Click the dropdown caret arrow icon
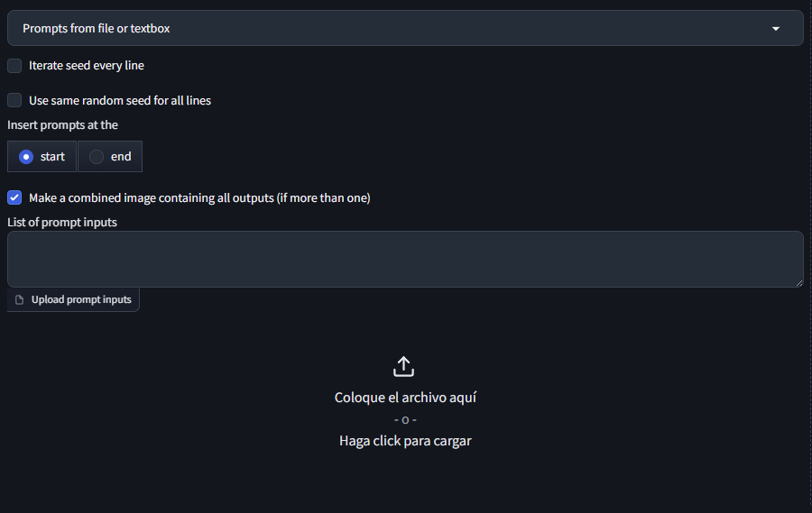812x513 pixels. tap(776, 29)
